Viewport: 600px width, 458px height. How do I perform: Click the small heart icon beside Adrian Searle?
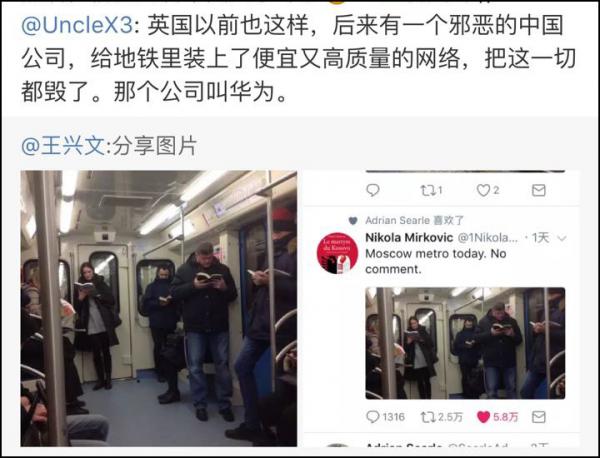353,221
